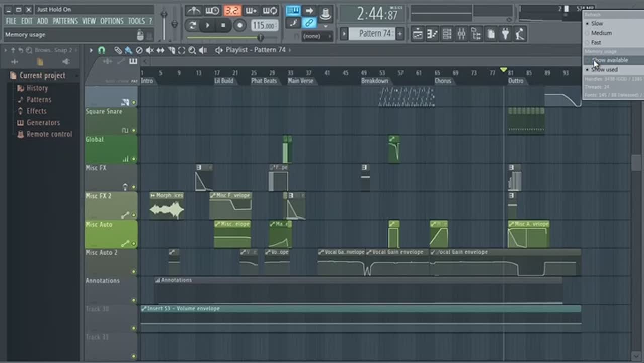
Task: Click the Generators browser item
Action: click(43, 123)
